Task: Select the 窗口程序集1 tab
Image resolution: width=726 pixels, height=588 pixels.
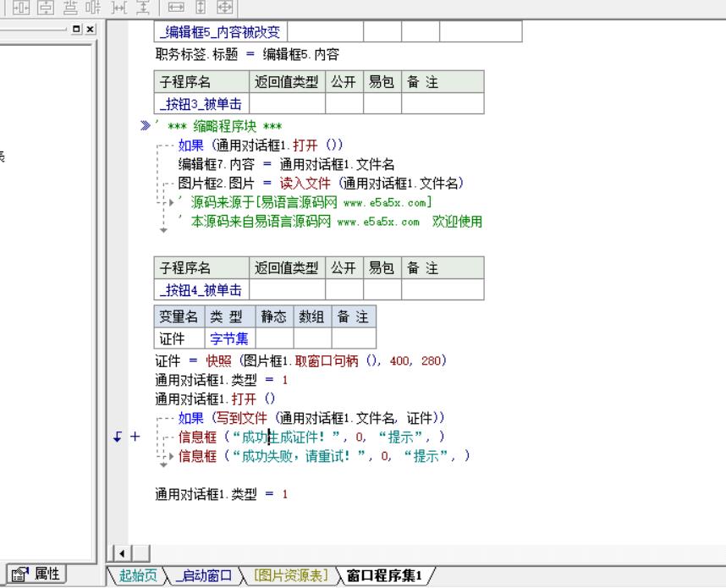Action: point(384,575)
